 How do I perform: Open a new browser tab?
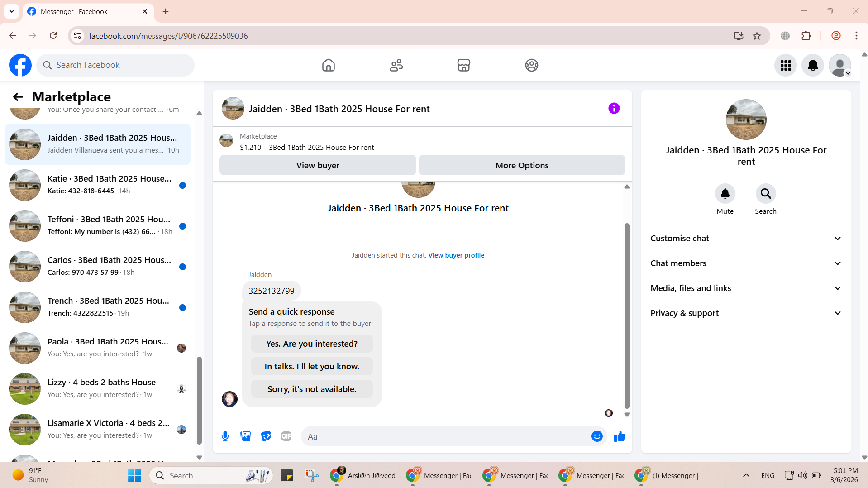[166, 12]
